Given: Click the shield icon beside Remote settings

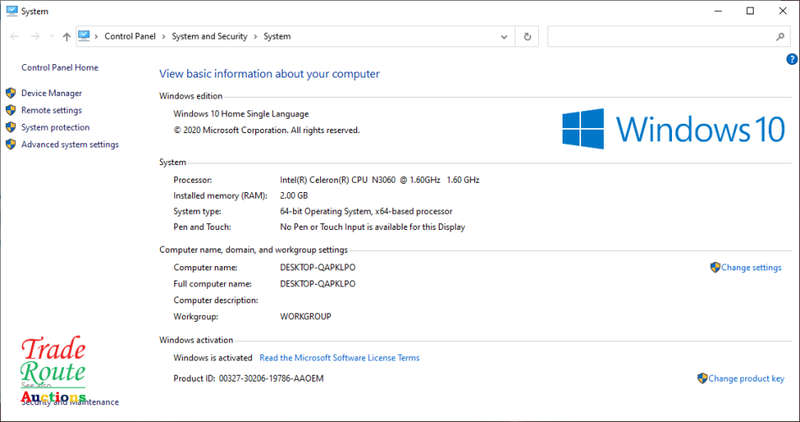Looking at the screenshot, I should pos(11,110).
